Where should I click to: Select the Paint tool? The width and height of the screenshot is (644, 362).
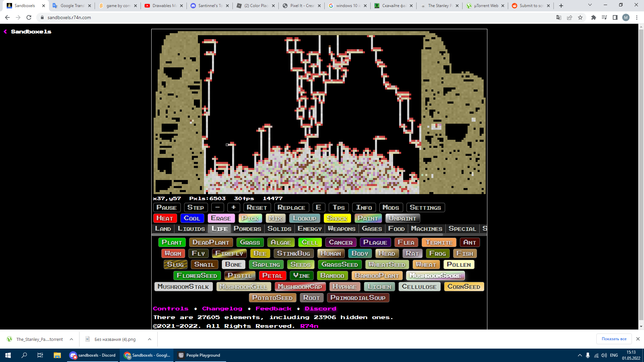pyautogui.click(x=368, y=218)
